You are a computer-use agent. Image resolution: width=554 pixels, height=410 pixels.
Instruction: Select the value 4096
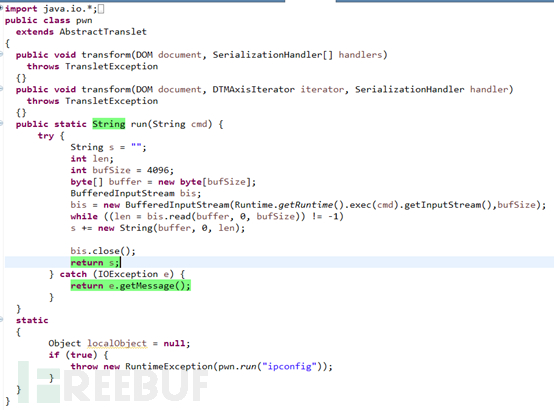pos(158,170)
